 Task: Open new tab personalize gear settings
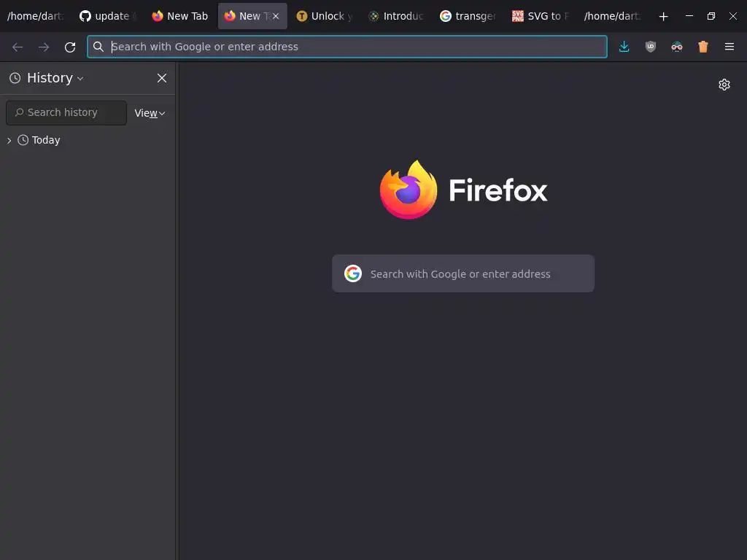(x=724, y=85)
